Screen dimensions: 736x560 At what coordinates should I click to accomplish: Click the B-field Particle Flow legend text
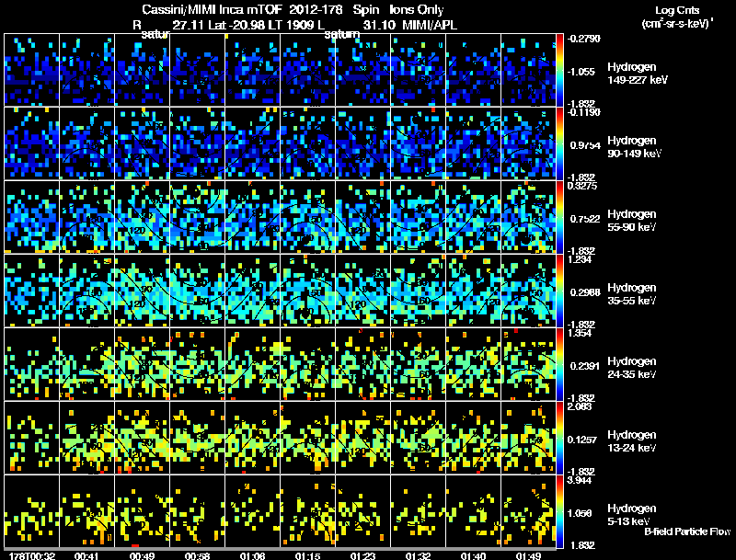tap(687, 531)
